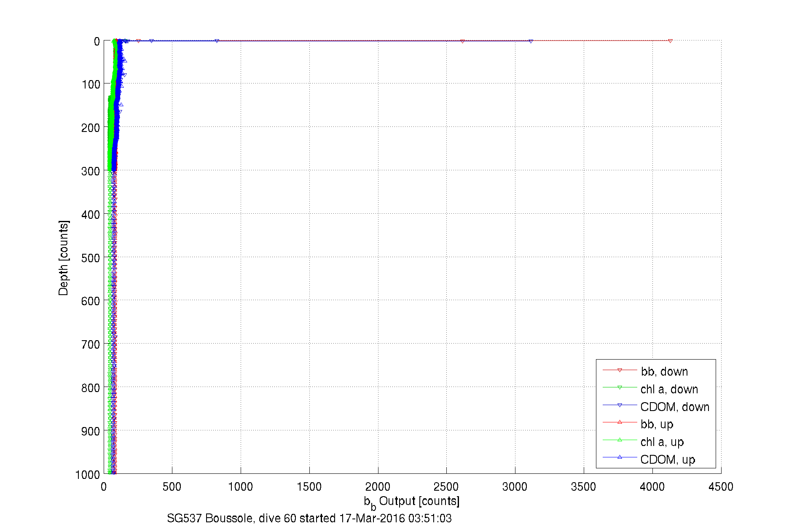This screenshot has width=797, height=532.
Task: Click the green upward triangle for chl a, up
Action: (x=620, y=440)
